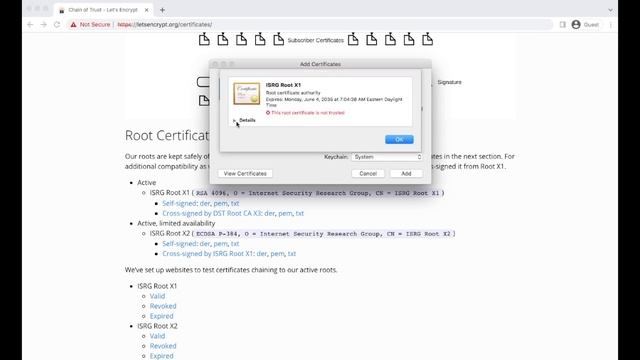Viewport: 640px width, 360px height.
Task: Click View Certificates button
Action: tap(245, 173)
